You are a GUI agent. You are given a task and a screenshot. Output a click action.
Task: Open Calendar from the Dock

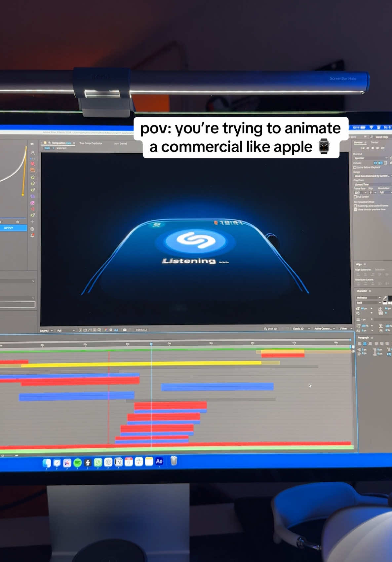[129, 462]
